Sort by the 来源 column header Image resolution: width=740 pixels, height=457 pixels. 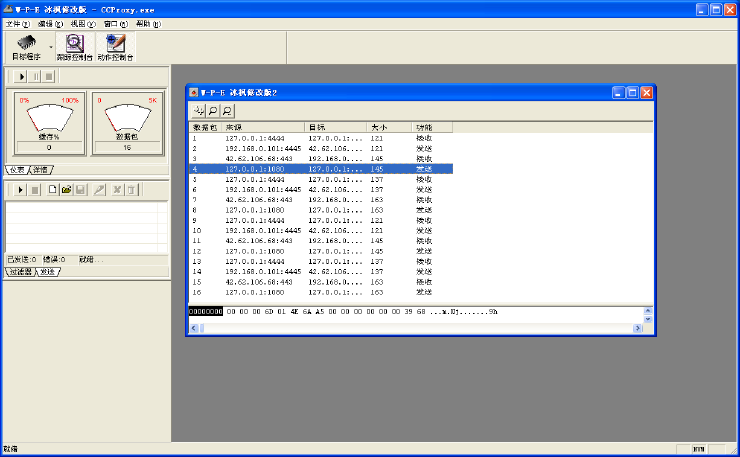click(263, 127)
